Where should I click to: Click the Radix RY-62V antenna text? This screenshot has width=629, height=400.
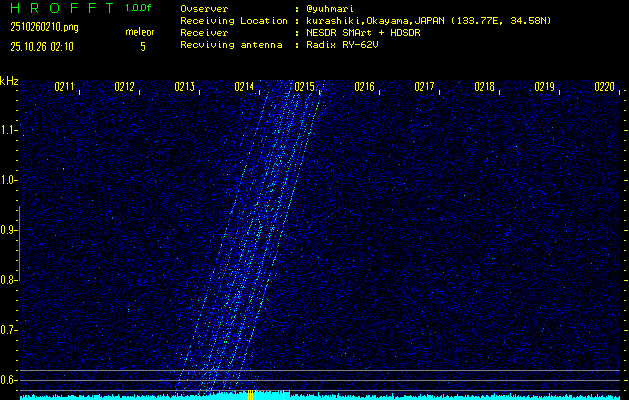point(345,46)
